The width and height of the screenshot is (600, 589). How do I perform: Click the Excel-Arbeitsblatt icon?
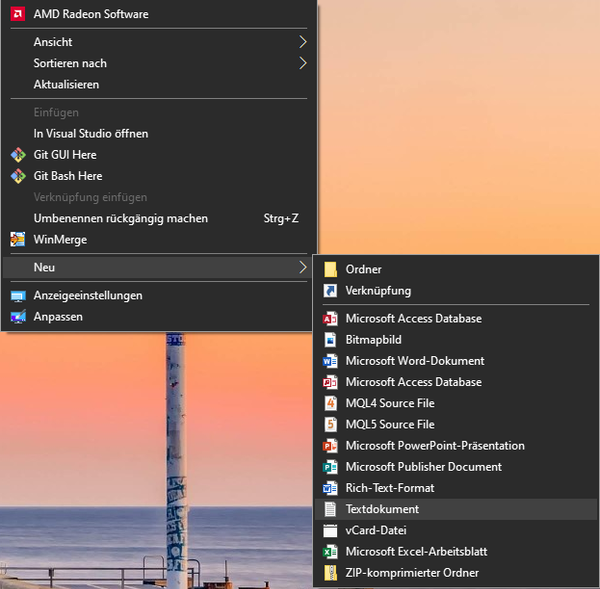coord(330,552)
